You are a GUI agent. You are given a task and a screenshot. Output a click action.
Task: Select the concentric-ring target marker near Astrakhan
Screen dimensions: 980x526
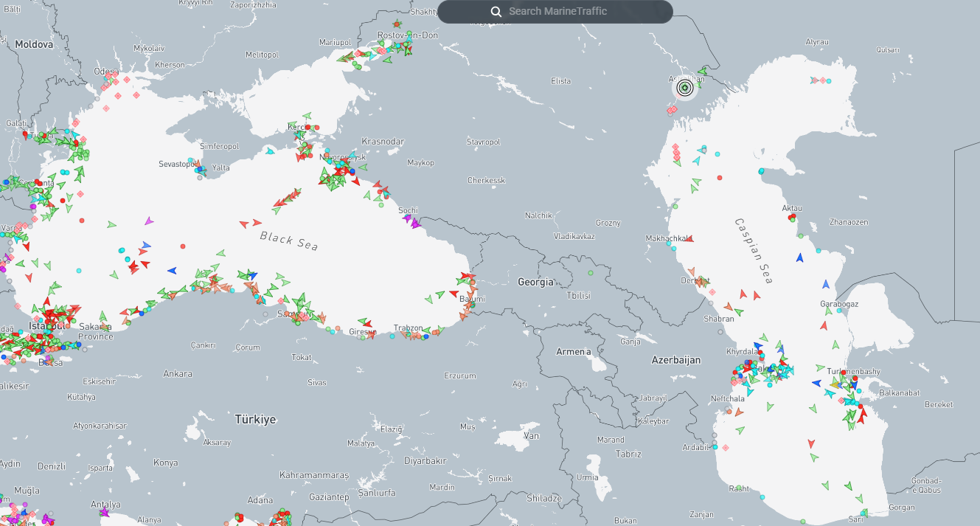(684, 89)
